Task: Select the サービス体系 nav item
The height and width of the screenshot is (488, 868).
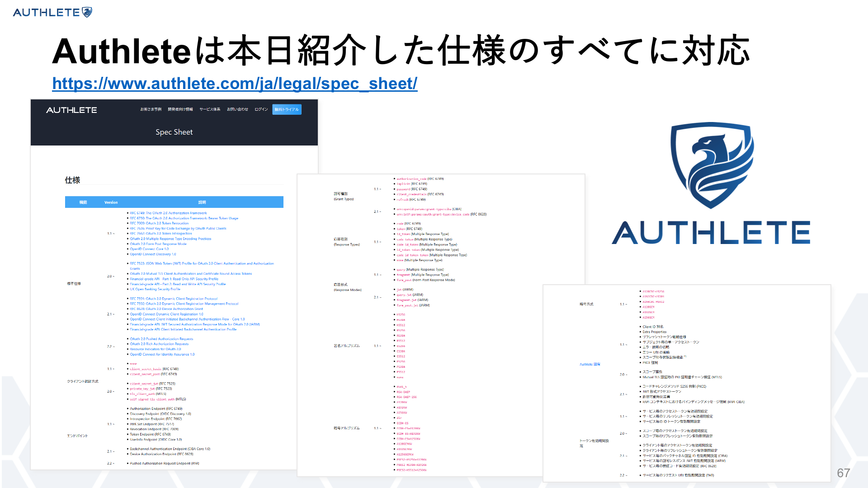Action: click(210, 109)
